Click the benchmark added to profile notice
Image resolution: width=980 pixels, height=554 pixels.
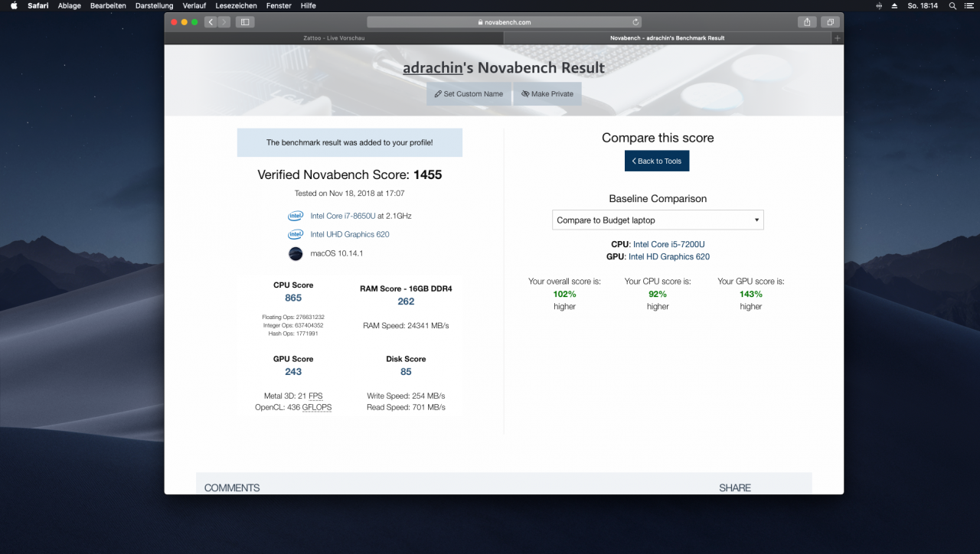tap(350, 142)
